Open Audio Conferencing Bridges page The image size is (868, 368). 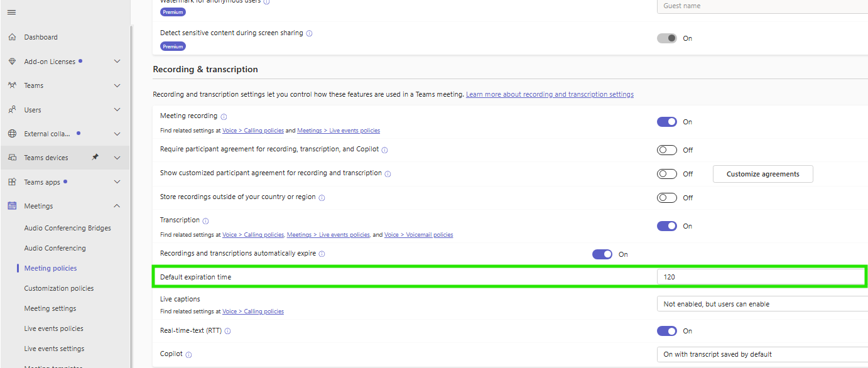[x=68, y=228]
